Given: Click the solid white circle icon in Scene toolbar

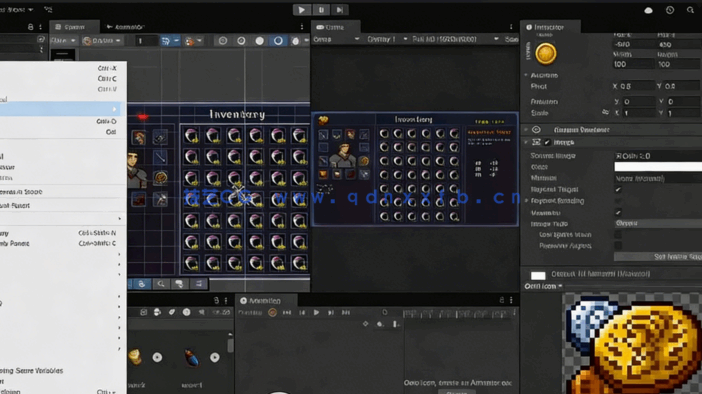Looking at the screenshot, I should click(x=259, y=41).
